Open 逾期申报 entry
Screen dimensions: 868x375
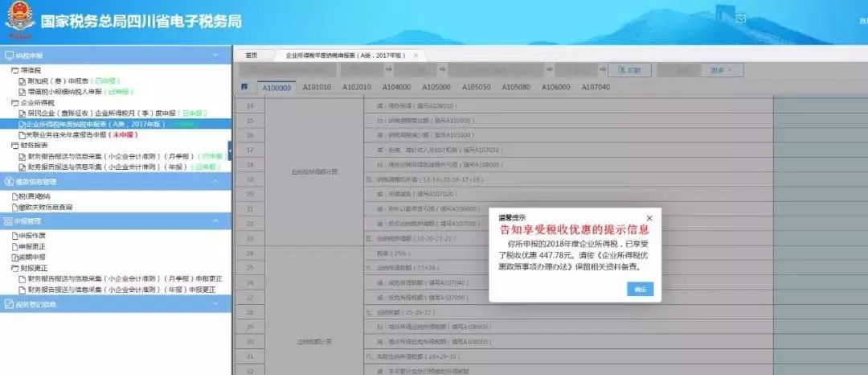pos(32,257)
